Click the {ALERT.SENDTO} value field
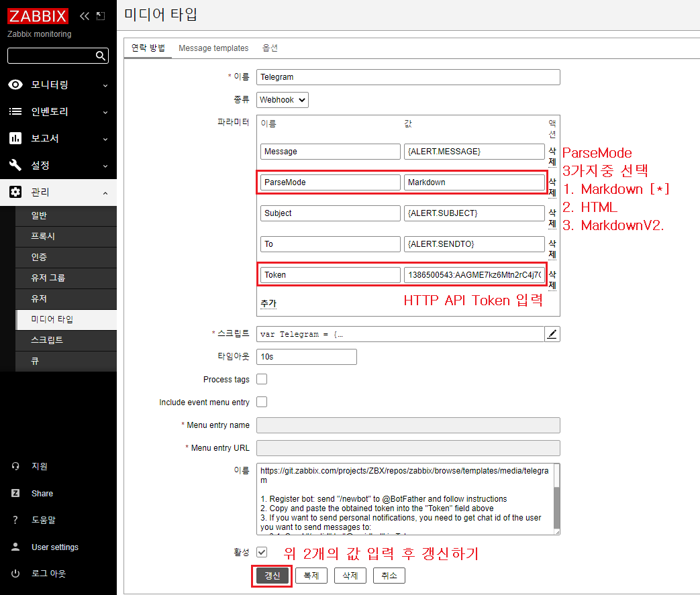The width and height of the screenshot is (700, 595). 474,244
